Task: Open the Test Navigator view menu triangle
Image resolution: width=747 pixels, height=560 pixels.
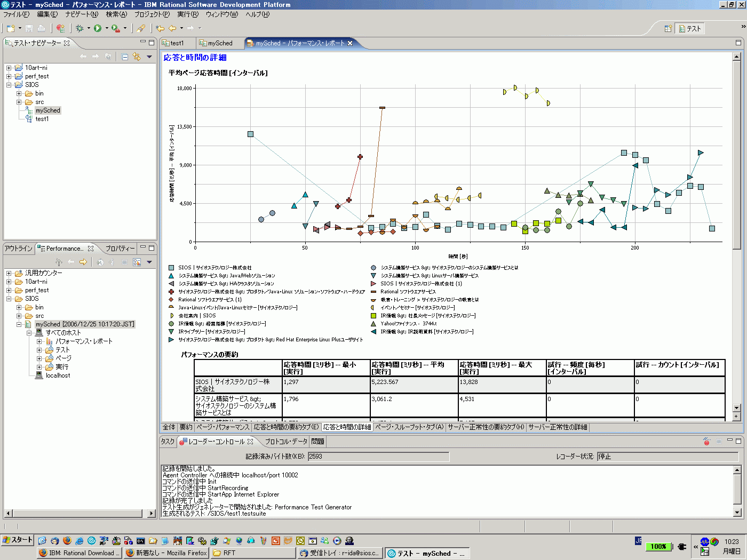Action: coord(149,57)
